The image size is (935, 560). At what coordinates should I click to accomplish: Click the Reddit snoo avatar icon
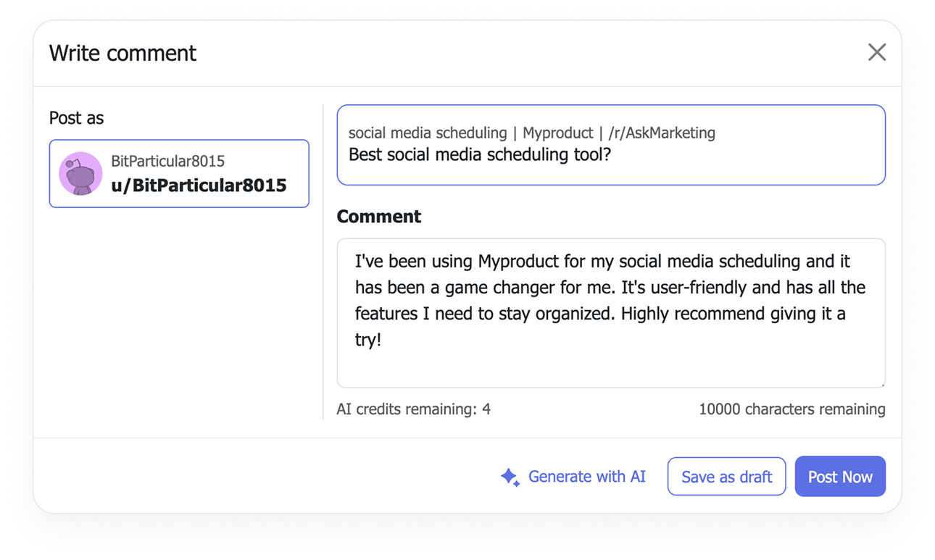click(x=80, y=174)
